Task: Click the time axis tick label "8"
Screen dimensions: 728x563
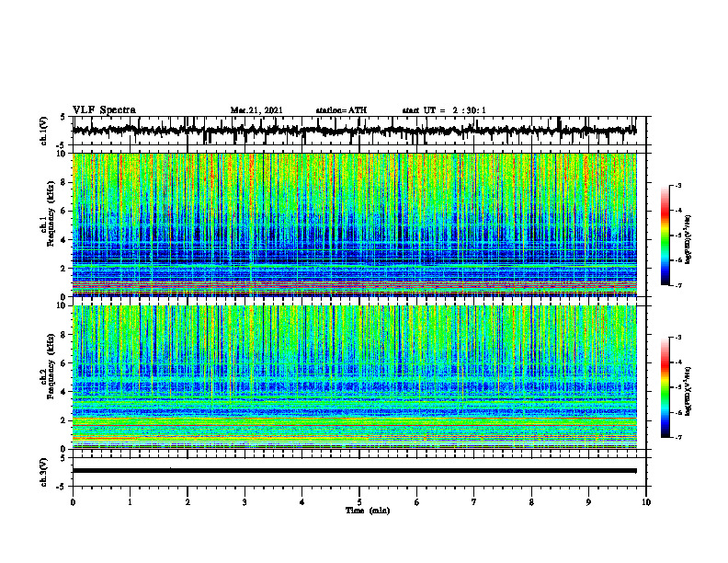Action: (531, 502)
